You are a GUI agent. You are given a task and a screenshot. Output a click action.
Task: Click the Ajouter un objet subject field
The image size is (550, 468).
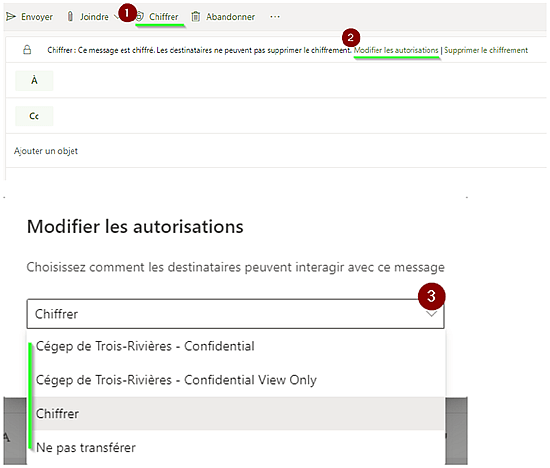[277, 151]
